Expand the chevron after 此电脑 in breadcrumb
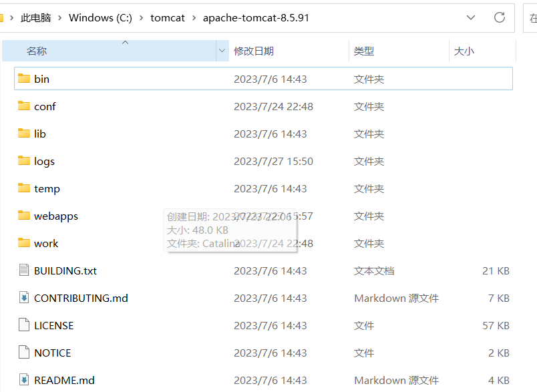The height and width of the screenshot is (392, 537). click(60, 18)
